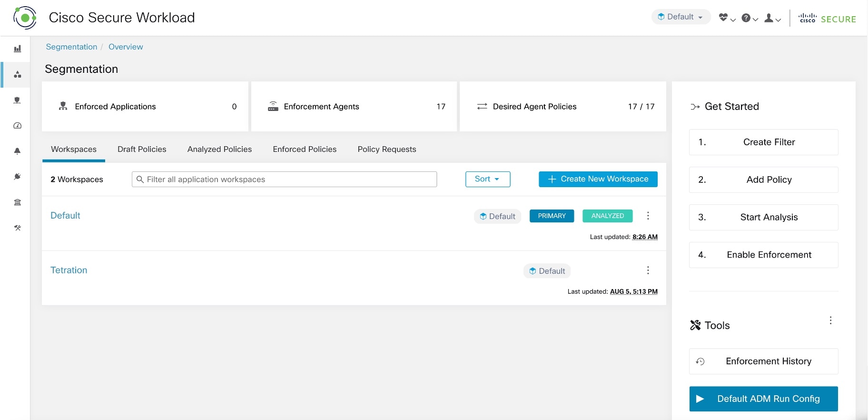Open the wrench tools sidebar icon
The height and width of the screenshot is (420, 868).
pyautogui.click(x=18, y=228)
